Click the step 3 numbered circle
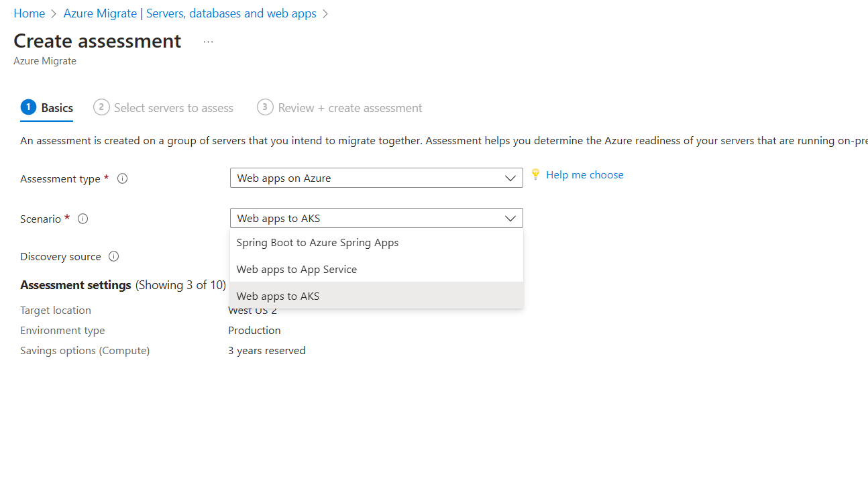Image resolution: width=868 pixels, height=497 pixels. 264,107
